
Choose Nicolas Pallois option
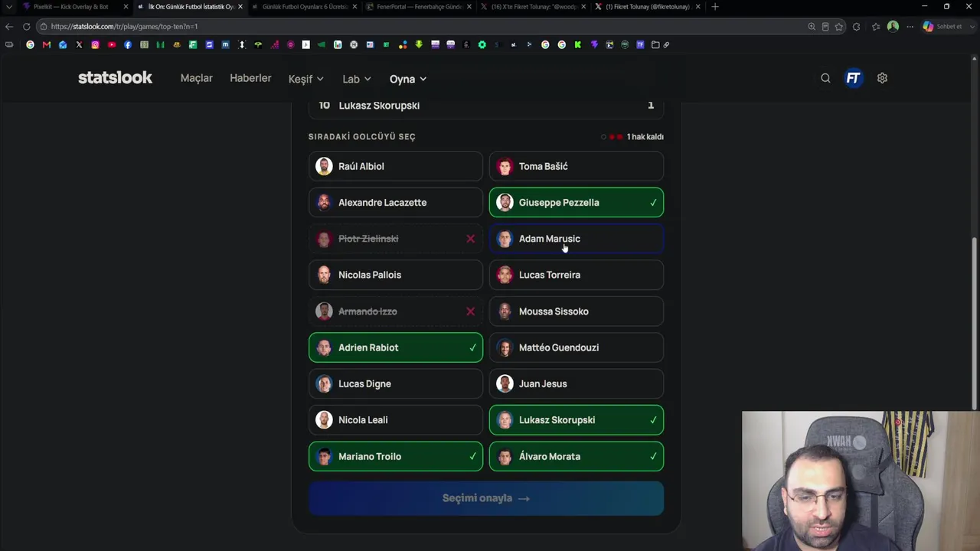[x=396, y=275]
